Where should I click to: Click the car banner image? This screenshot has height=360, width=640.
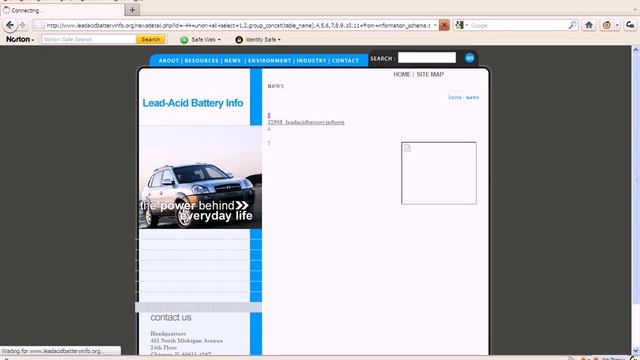coord(200,177)
